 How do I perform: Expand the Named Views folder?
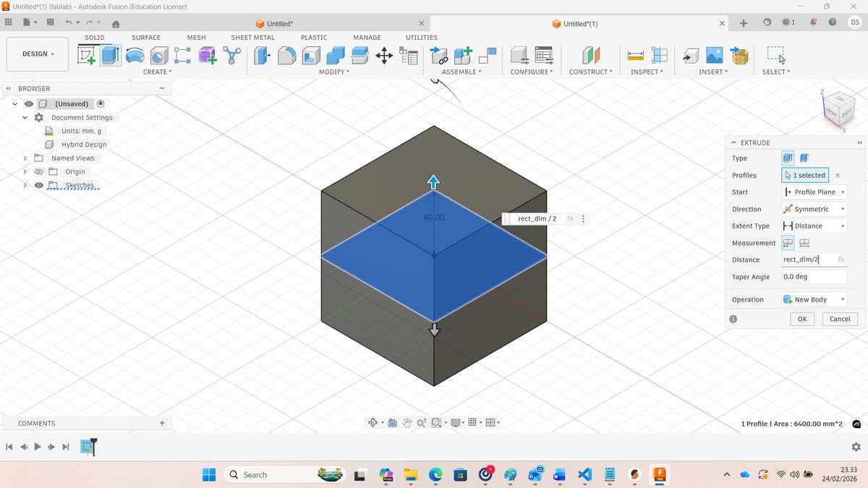tap(25, 158)
